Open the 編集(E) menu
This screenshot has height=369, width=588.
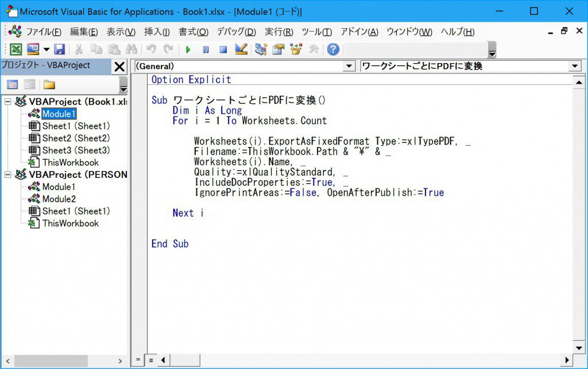pyautogui.click(x=84, y=32)
